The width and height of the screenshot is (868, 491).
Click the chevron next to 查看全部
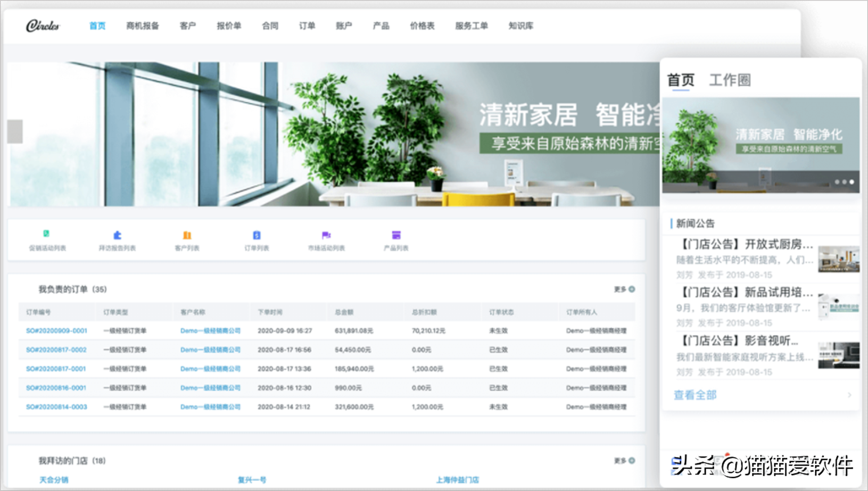coord(850,395)
